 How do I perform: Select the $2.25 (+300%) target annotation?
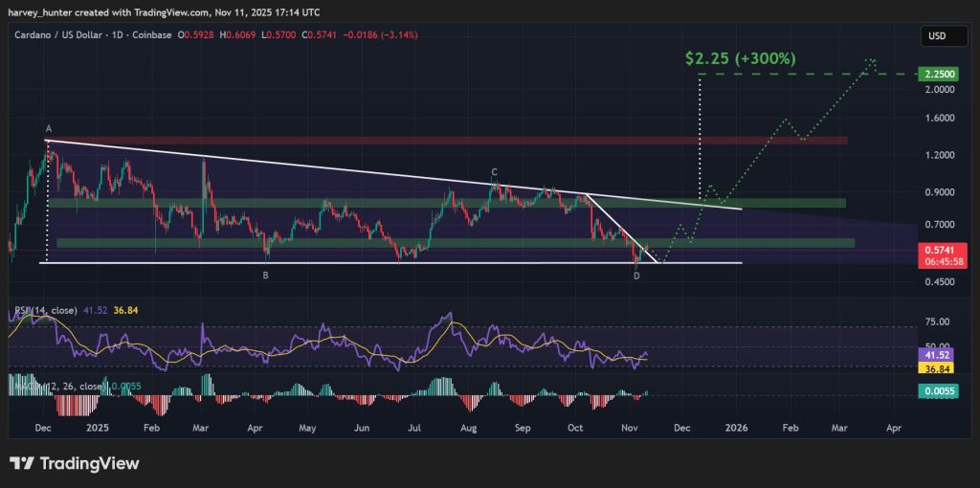point(740,58)
